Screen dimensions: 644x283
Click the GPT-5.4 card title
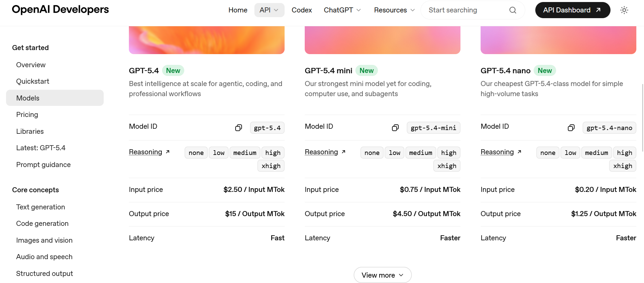(x=144, y=71)
